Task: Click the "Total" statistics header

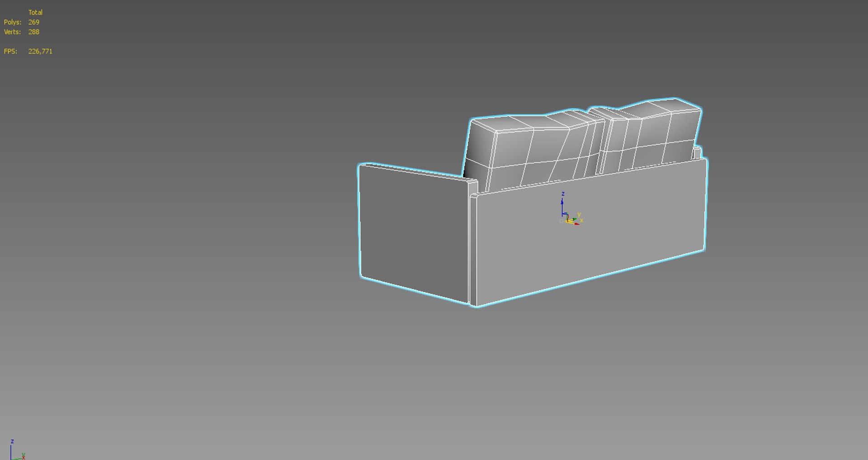Action: (x=35, y=12)
